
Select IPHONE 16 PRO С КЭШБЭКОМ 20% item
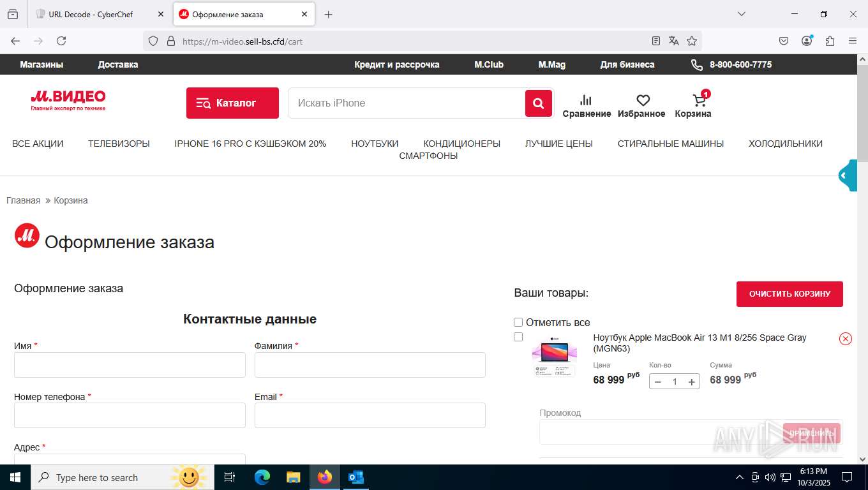tap(250, 144)
